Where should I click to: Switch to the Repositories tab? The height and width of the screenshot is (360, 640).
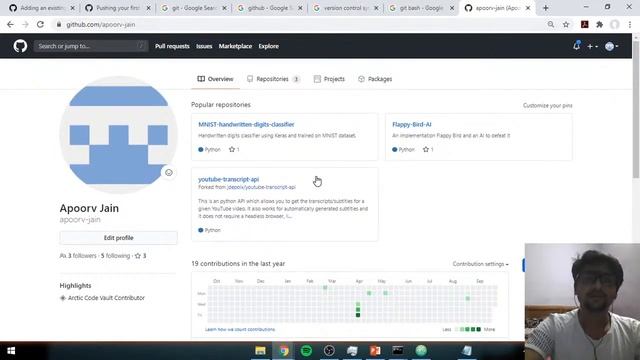pos(273,79)
